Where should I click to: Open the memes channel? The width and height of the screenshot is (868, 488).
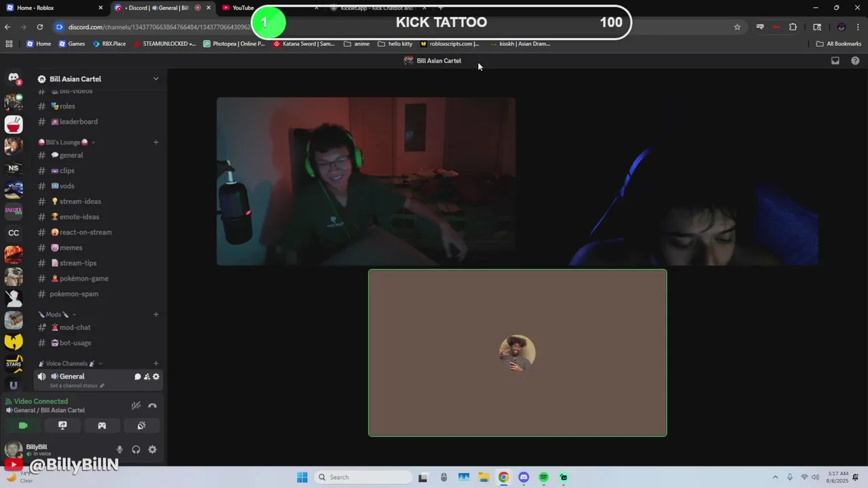pyautogui.click(x=98, y=248)
